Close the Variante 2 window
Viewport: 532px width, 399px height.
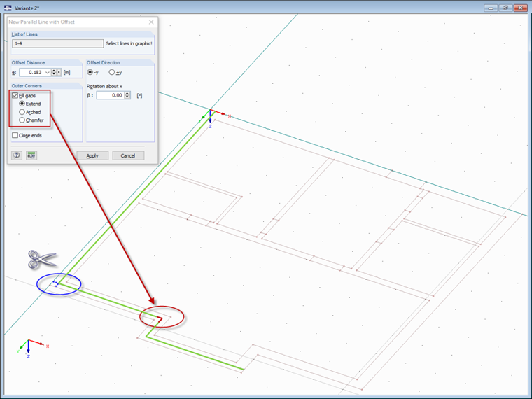click(521, 8)
